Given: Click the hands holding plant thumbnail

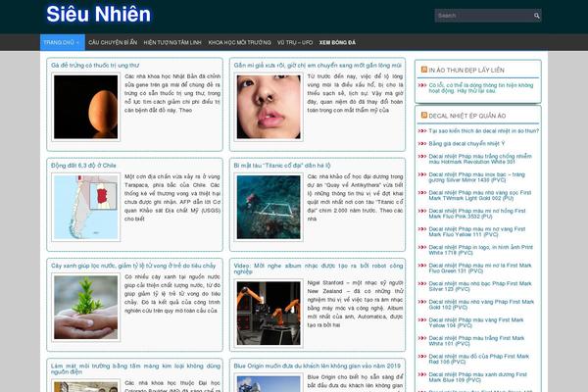Looking at the screenshot, I should (86, 307).
